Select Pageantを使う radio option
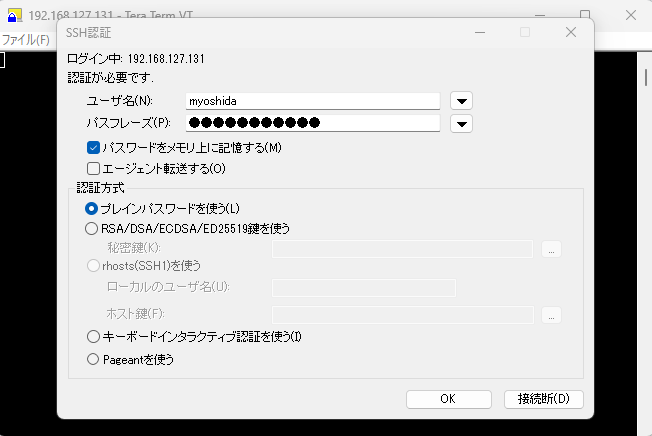This screenshot has width=652, height=436. click(x=93, y=359)
